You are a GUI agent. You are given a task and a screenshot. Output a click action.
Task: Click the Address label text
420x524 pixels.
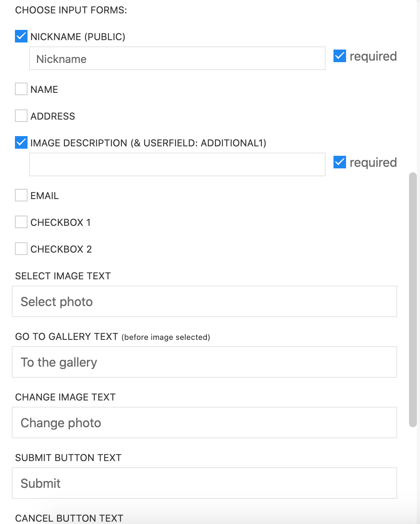pyautogui.click(x=53, y=116)
